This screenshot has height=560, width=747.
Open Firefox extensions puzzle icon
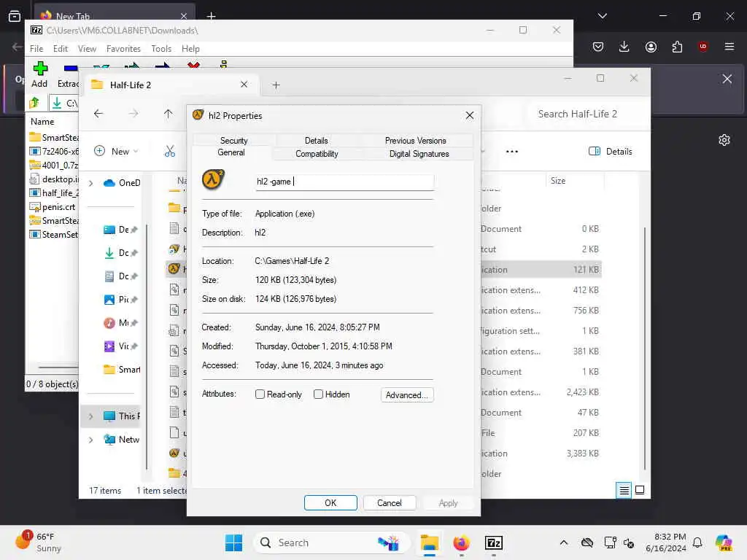pos(677,47)
